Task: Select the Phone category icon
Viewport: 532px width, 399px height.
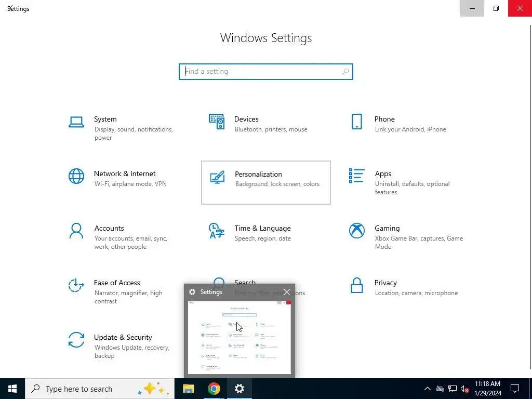Action: click(x=356, y=122)
